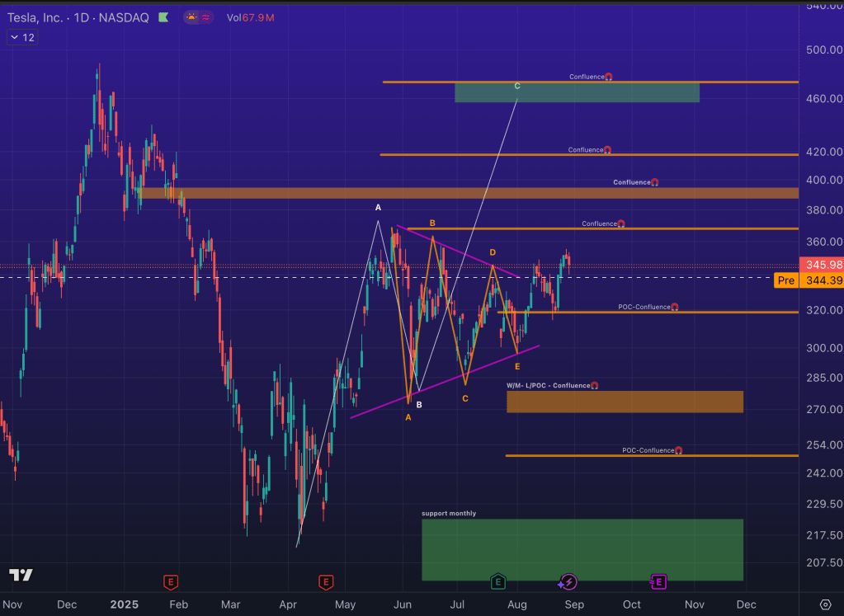This screenshot has width=844, height=616.
Task: Click the February red earnings marker
Action: tap(170, 582)
